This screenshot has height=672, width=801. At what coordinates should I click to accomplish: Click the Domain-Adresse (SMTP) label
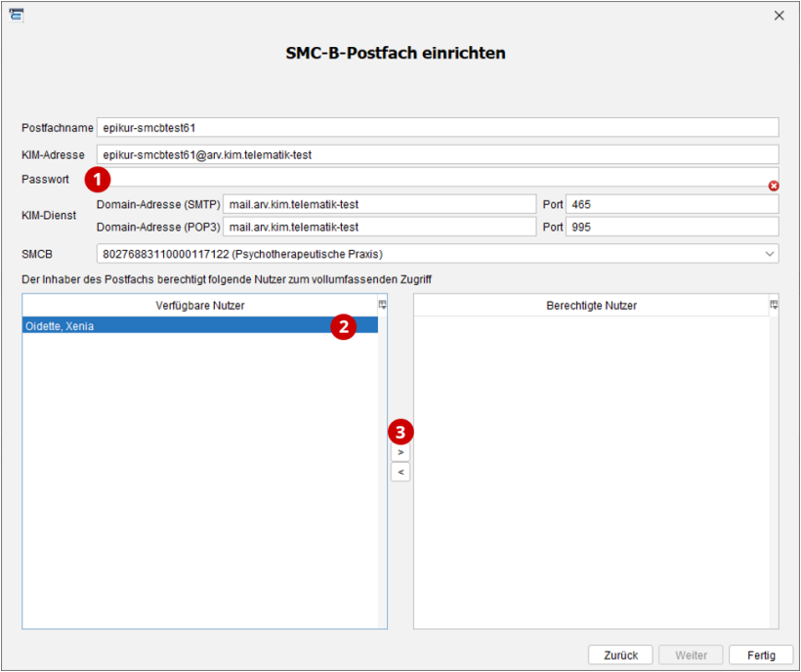click(x=158, y=204)
